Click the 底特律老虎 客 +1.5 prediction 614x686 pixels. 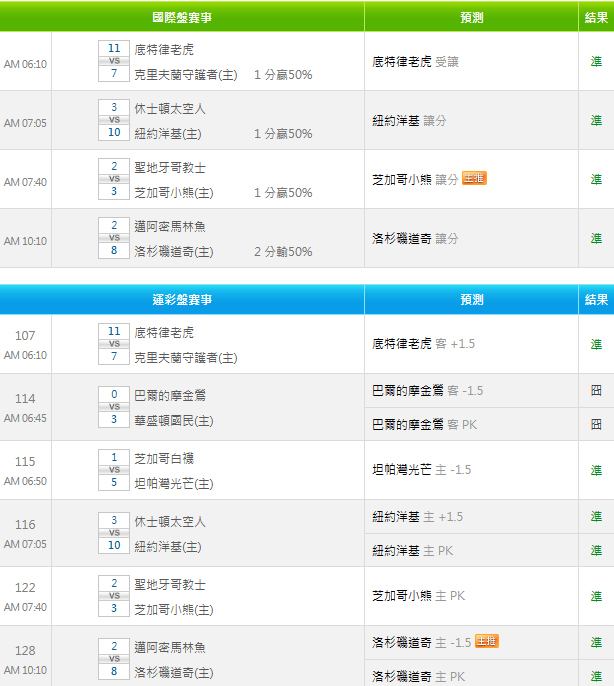click(424, 344)
